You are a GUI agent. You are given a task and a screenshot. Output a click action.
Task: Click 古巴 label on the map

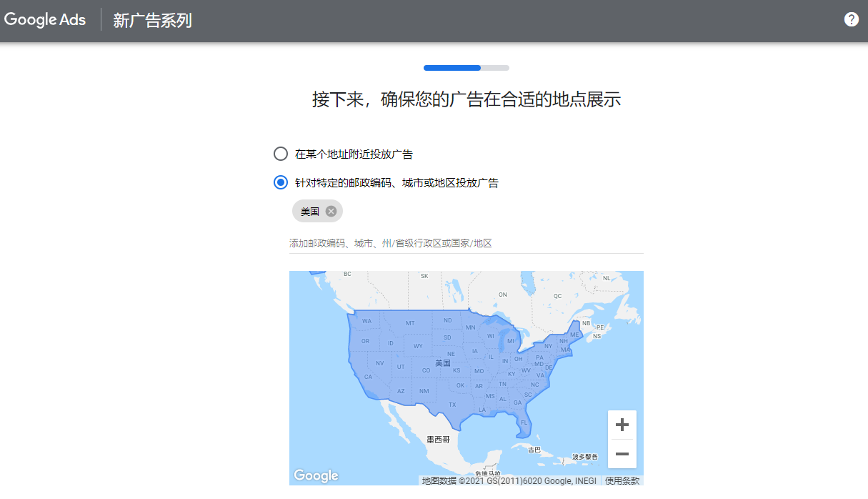point(534,450)
